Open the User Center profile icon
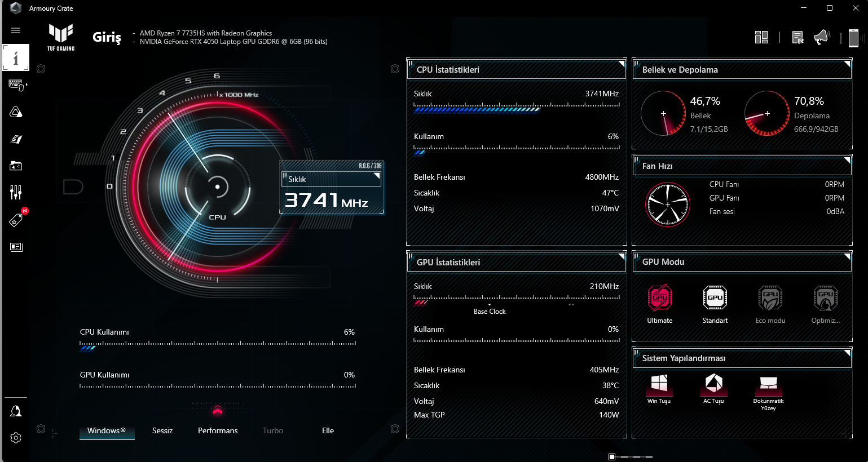 [x=16, y=411]
